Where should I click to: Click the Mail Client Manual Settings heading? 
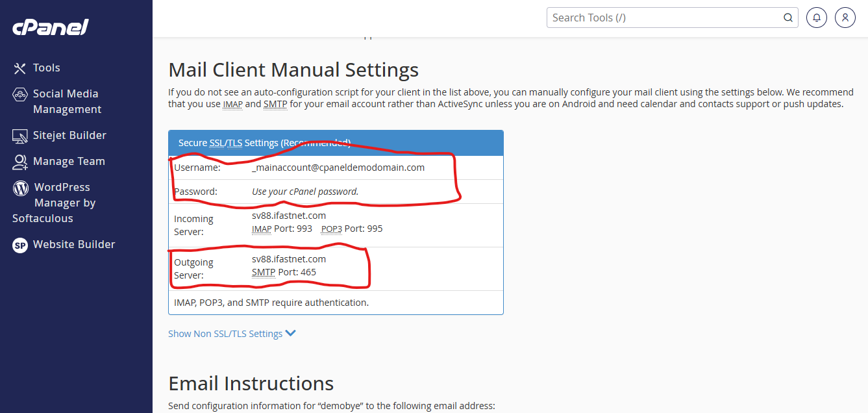[293, 69]
